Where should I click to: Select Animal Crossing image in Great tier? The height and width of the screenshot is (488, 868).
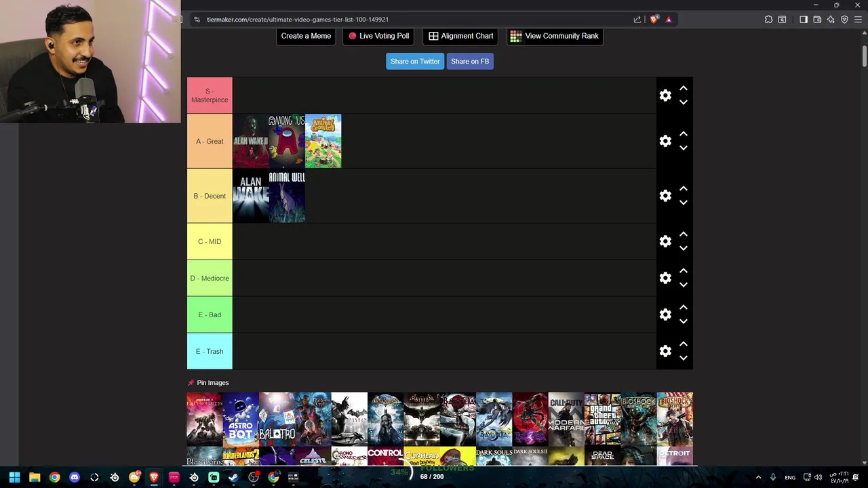[323, 141]
